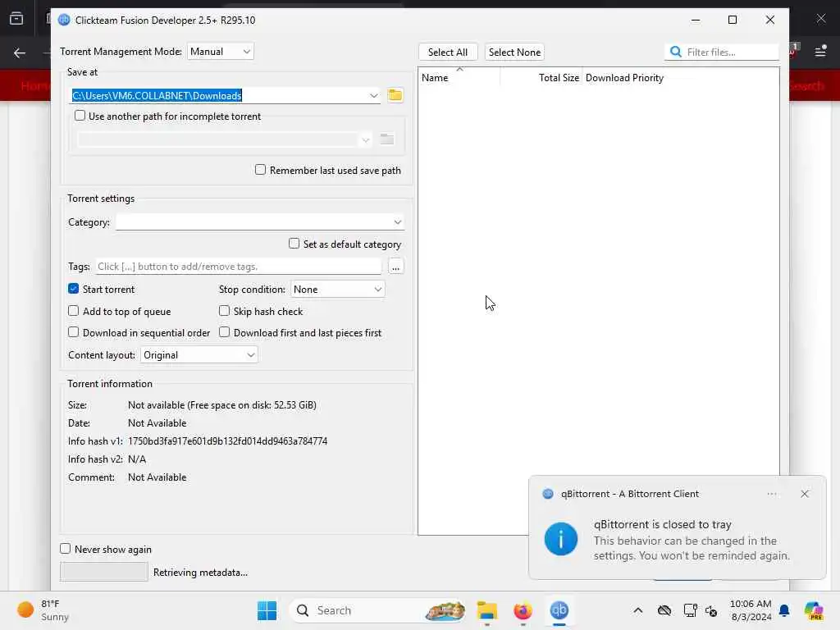Open the notification bell in the taskbar
This screenshot has height=630, width=840.
783,610
